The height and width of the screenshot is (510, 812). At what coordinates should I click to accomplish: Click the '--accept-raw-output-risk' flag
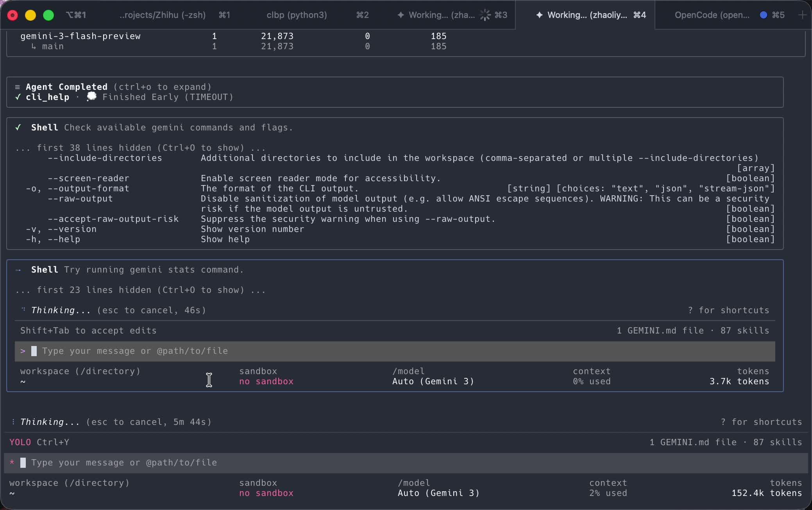113,219
